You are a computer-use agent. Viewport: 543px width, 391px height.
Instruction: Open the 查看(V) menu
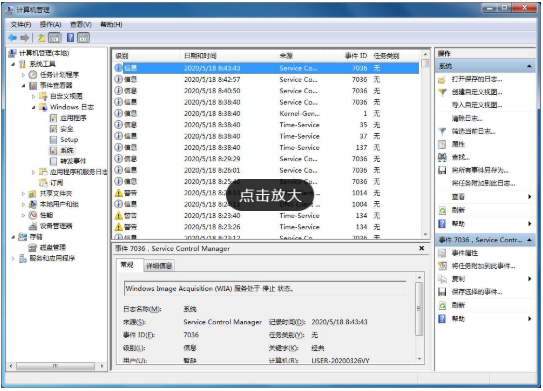[81, 25]
